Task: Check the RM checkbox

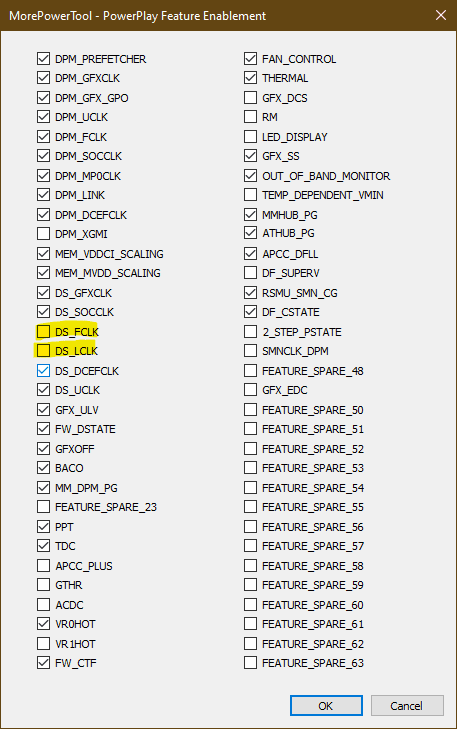Action: click(250, 117)
